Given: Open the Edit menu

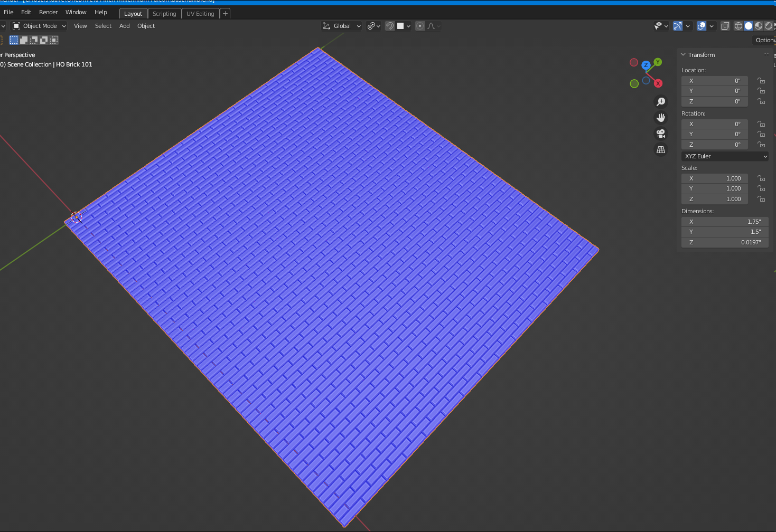Looking at the screenshot, I should tap(26, 12).
